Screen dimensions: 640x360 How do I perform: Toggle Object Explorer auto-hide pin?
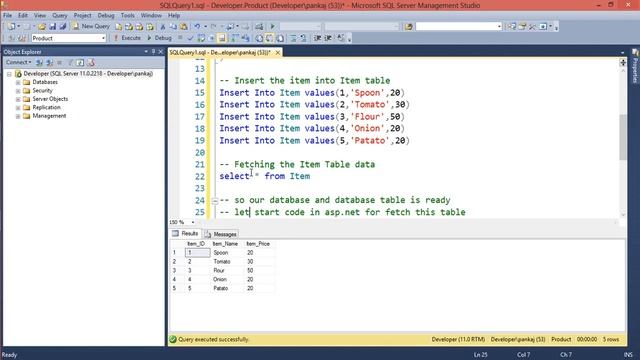click(x=153, y=52)
